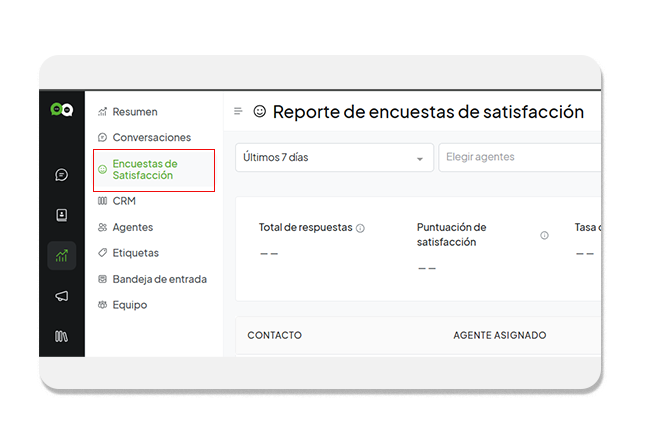Screen dimensions: 651x444
Task: Click the smiley icon beside the report title
Action: 260,111
